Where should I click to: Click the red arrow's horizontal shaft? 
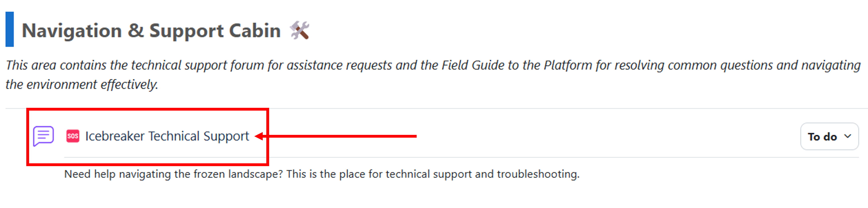pyautogui.click(x=340, y=136)
